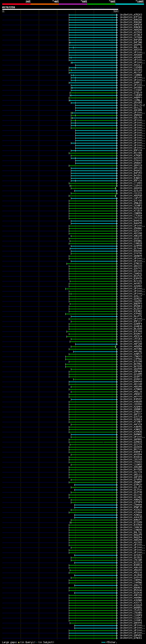Click the UniRef100_C6T6Q4 entry

coord(131,37)
